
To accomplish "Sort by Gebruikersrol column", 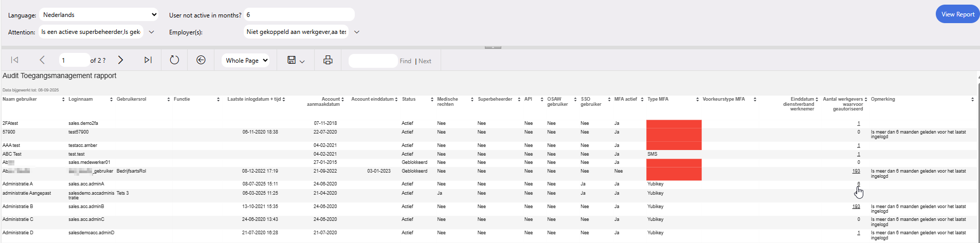I will point(169,99).
